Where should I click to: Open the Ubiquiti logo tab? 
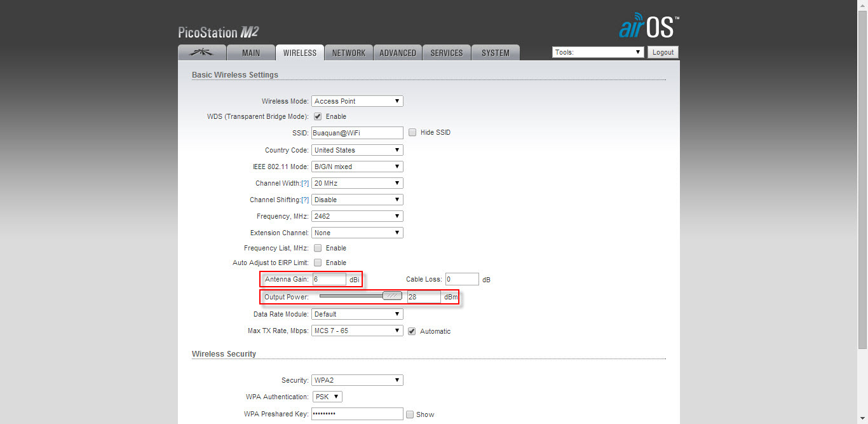[201, 53]
